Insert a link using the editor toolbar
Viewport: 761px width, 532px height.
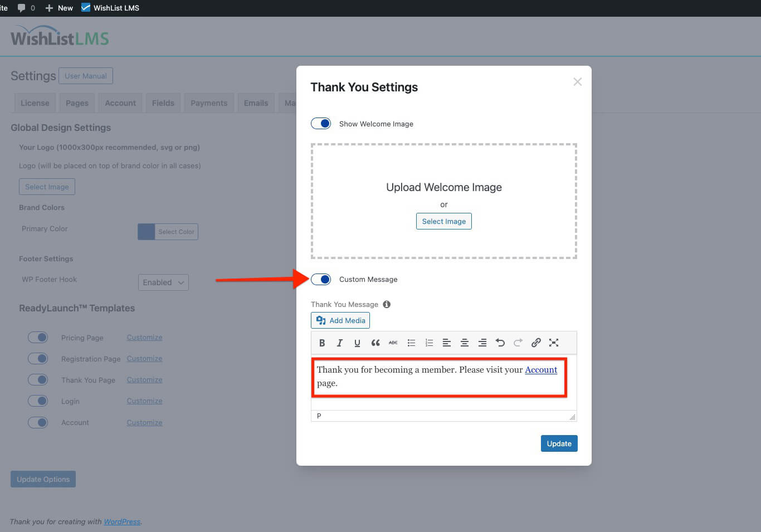pyautogui.click(x=536, y=343)
